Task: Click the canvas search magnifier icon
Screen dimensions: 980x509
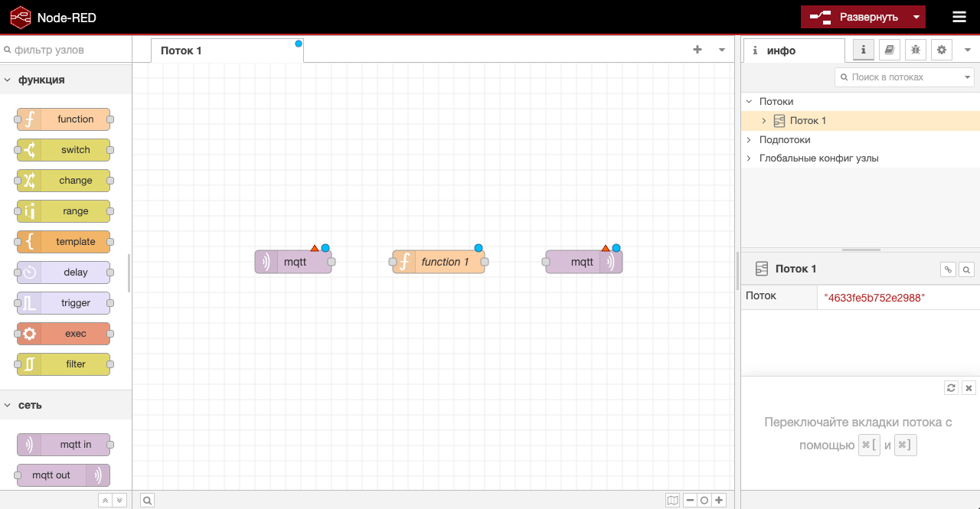Action: pyautogui.click(x=148, y=500)
